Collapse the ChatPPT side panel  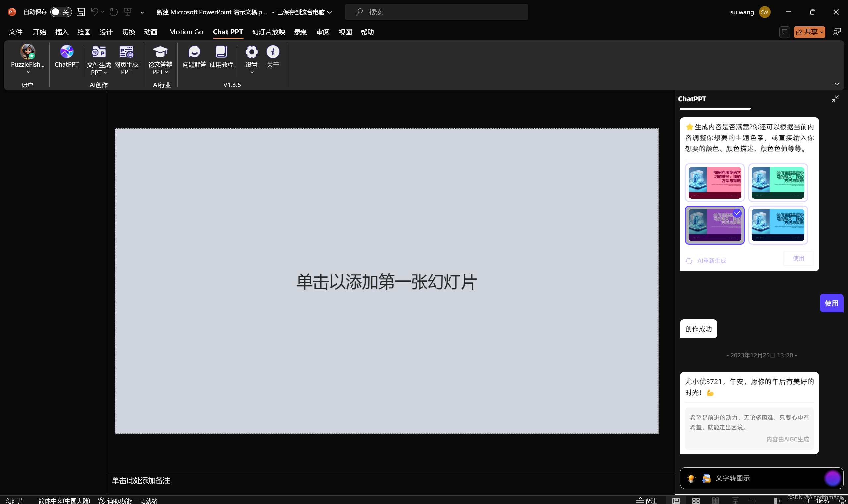(x=835, y=99)
